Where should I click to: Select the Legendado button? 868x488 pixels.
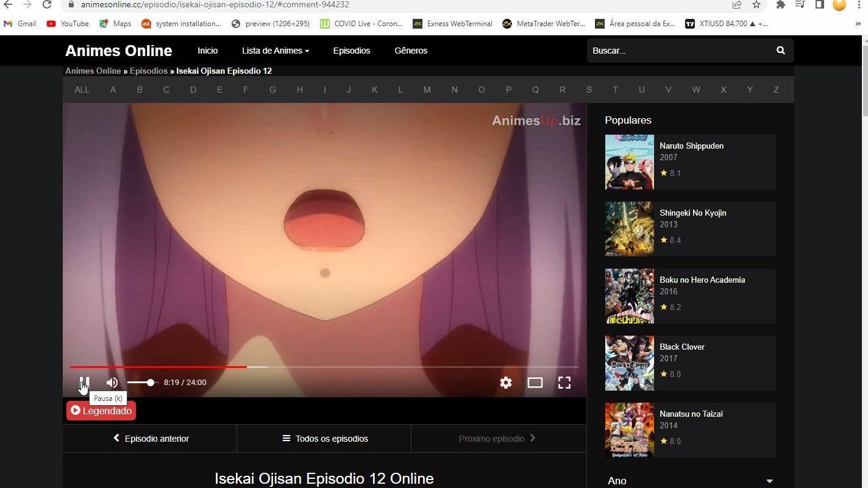point(101,411)
